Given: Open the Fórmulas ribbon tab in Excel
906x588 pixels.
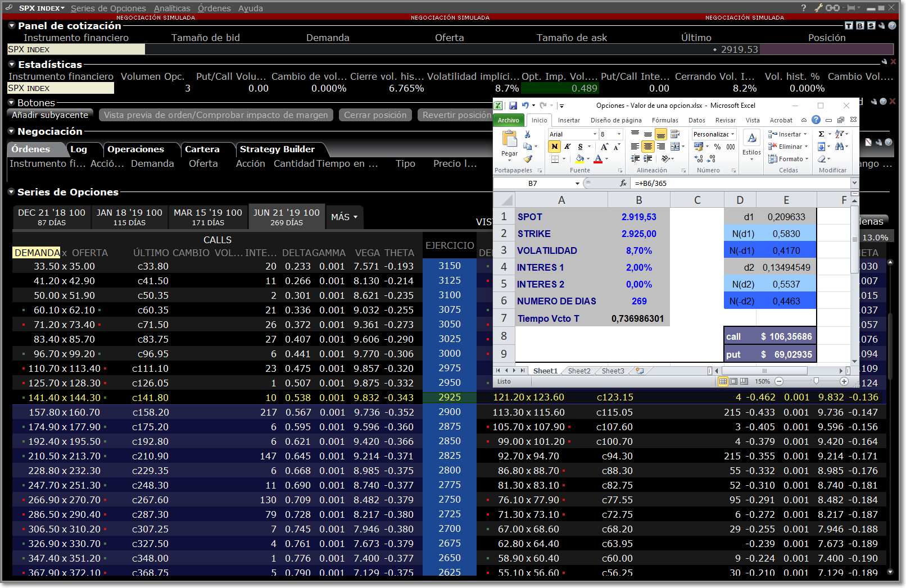Looking at the screenshot, I should pos(665,120).
